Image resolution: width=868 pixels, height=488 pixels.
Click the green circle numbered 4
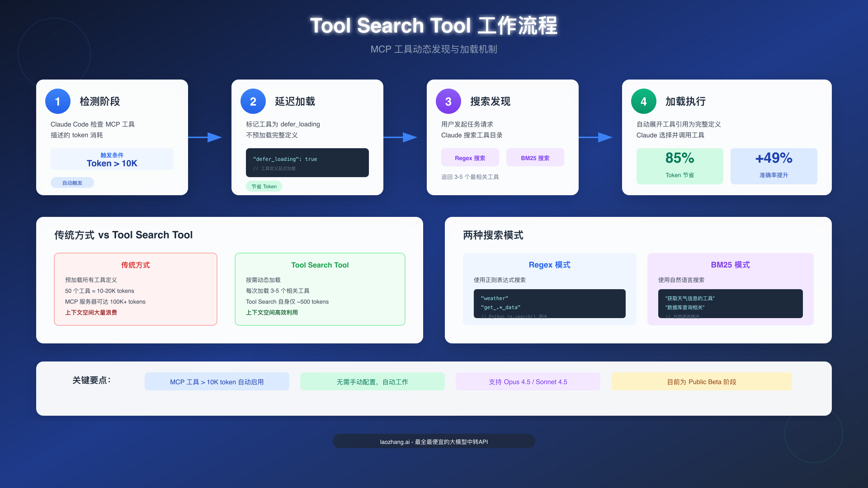tap(643, 102)
